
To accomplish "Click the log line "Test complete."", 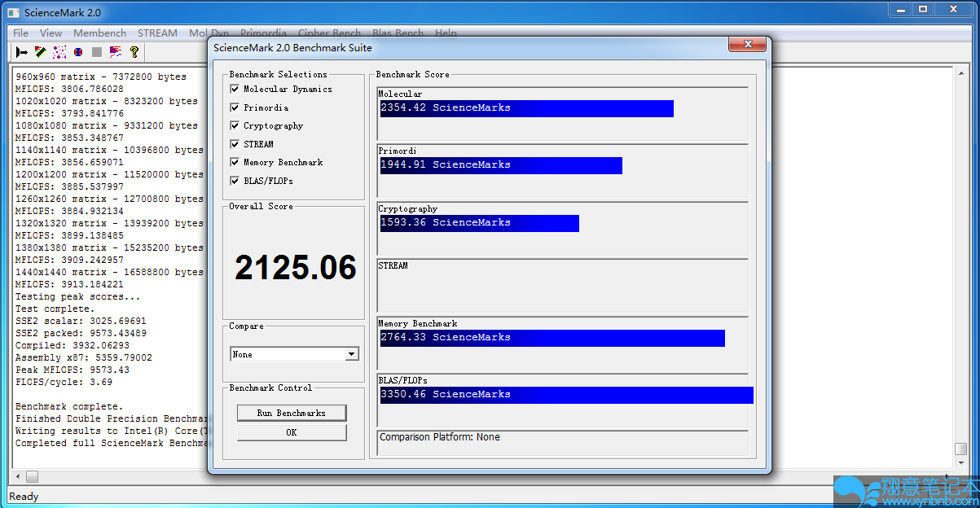I will click(55, 309).
